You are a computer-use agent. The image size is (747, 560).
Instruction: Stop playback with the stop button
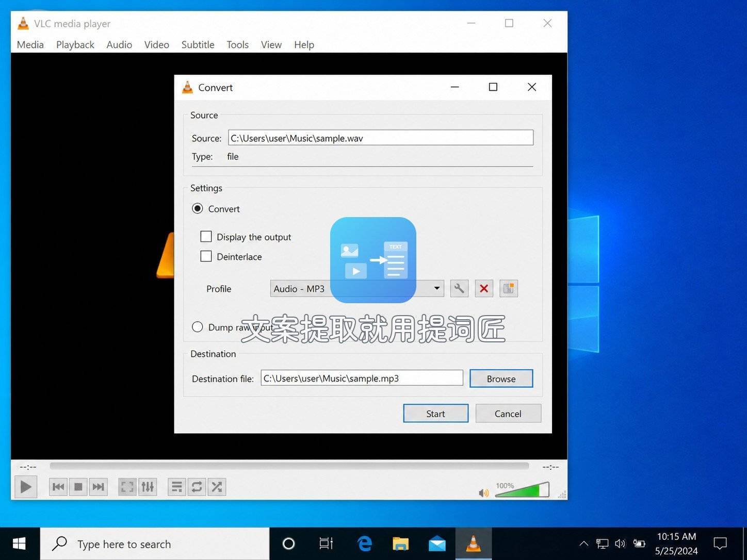(x=78, y=487)
